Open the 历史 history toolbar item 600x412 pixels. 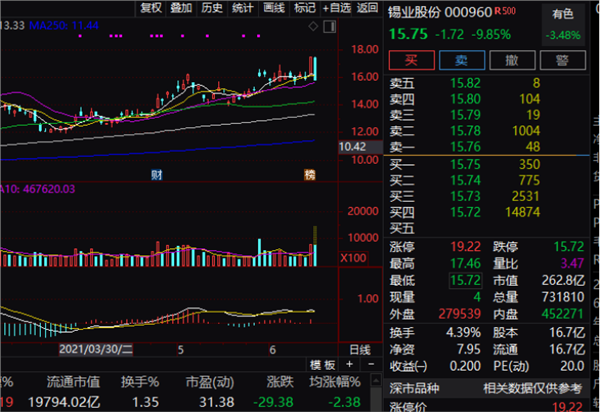click(x=212, y=8)
